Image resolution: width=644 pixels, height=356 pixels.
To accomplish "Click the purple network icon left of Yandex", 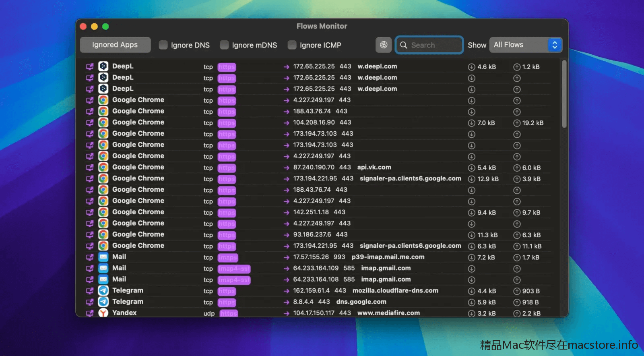I will click(90, 313).
